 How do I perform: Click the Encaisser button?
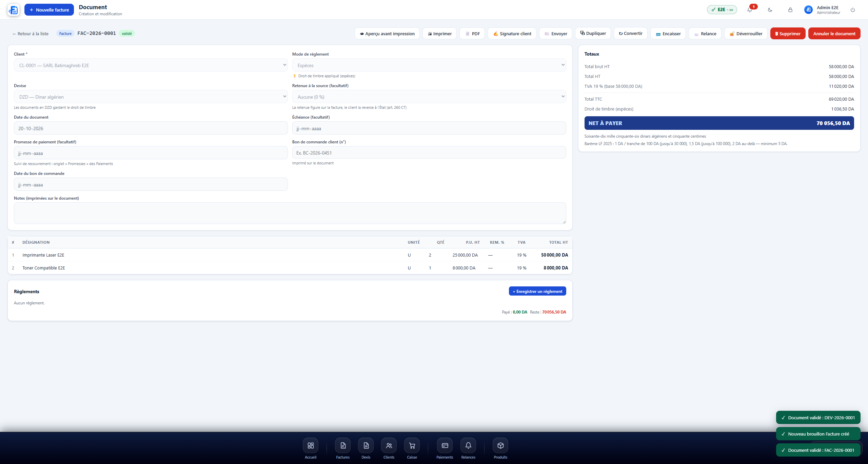[x=668, y=34]
